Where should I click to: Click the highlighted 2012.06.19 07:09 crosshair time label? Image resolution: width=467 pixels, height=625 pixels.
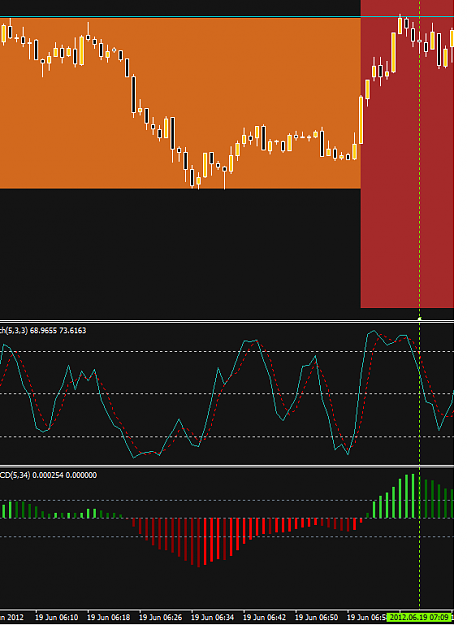[419, 617]
